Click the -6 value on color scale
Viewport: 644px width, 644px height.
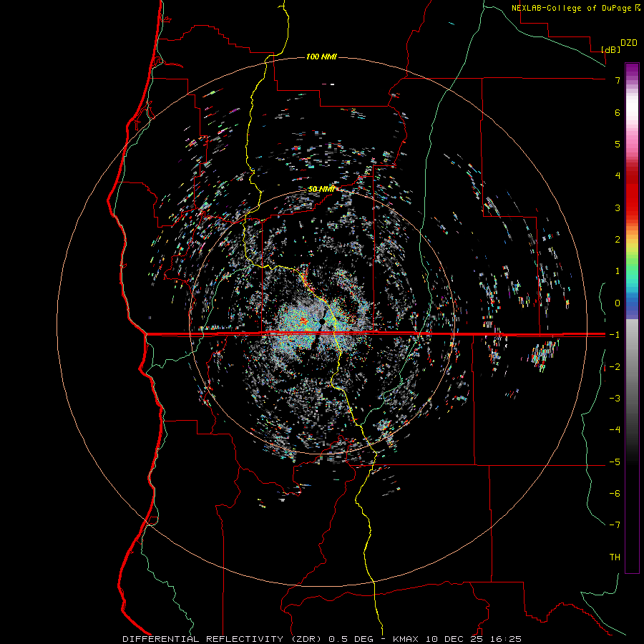click(615, 494)
